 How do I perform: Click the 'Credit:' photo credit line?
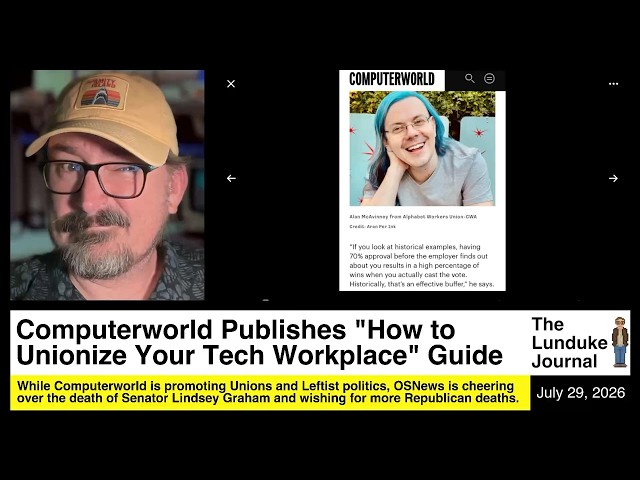(373, 227)
